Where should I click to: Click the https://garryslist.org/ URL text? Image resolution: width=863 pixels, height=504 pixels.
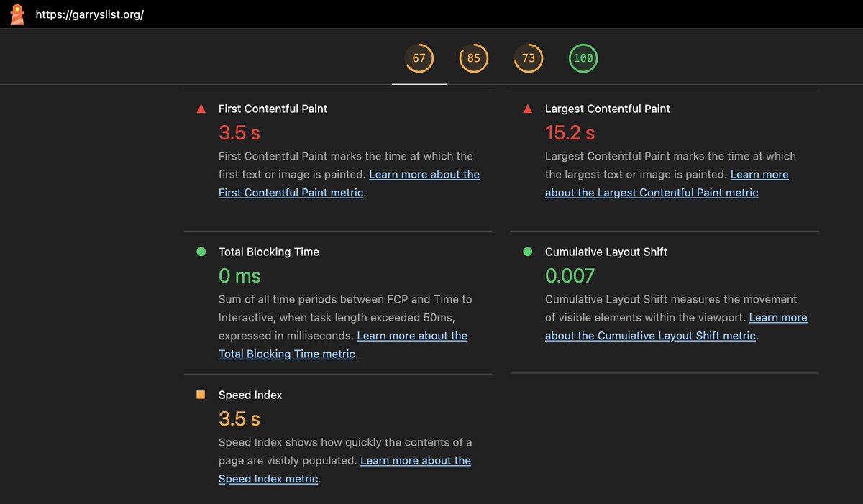click(90, 14)
